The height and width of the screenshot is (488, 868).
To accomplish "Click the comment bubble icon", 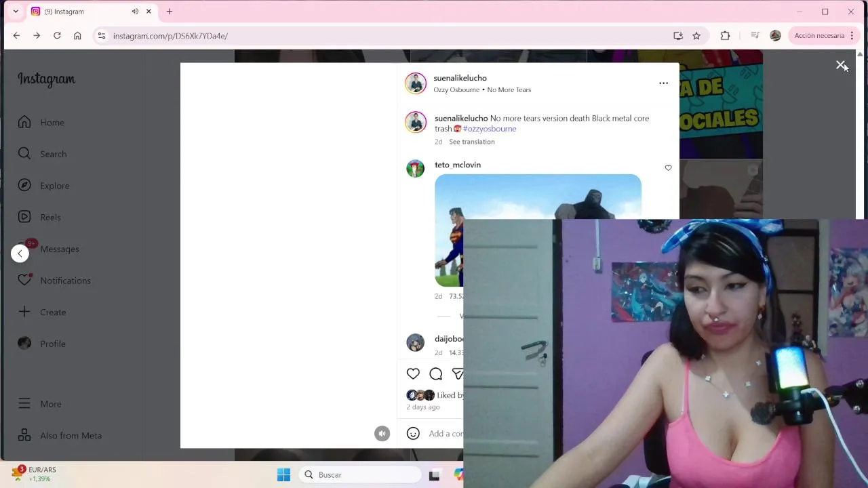I will click(436, 373).
